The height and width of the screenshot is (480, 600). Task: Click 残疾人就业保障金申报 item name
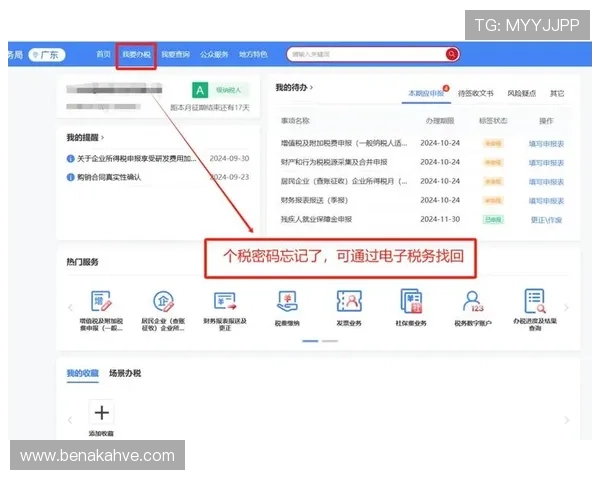pyautogui.click(x=316, y=219)
